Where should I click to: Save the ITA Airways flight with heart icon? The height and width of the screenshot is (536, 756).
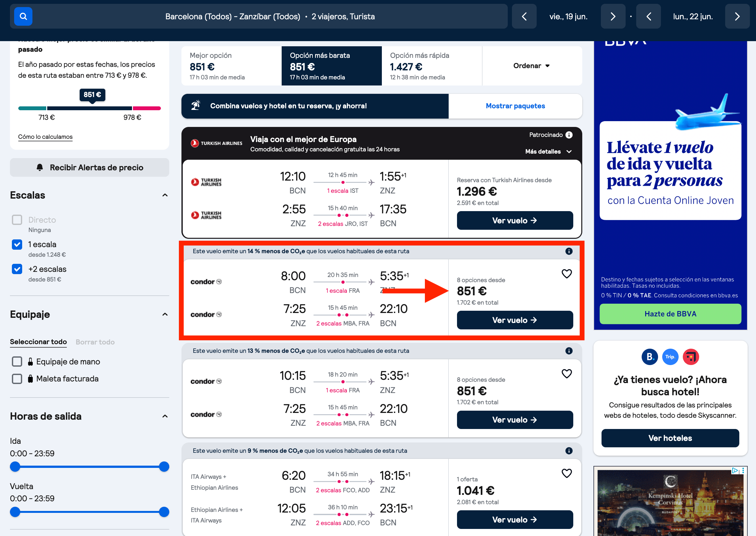[x=567, y=473]
